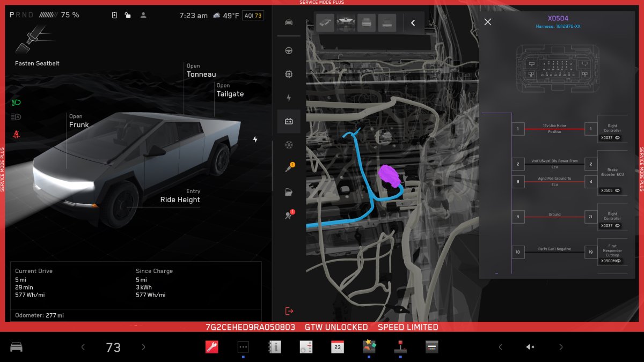
Task: Open the driver profile icon
Action: click(143, 15)
